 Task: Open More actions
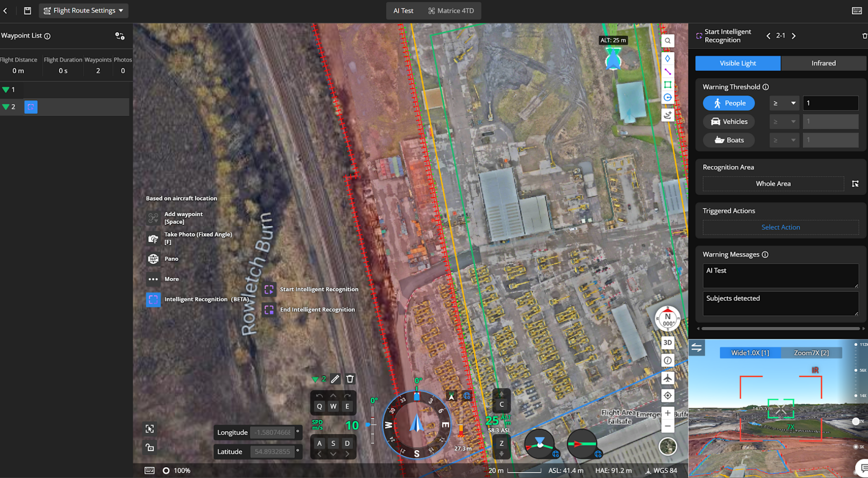click(x=163, y=279)
